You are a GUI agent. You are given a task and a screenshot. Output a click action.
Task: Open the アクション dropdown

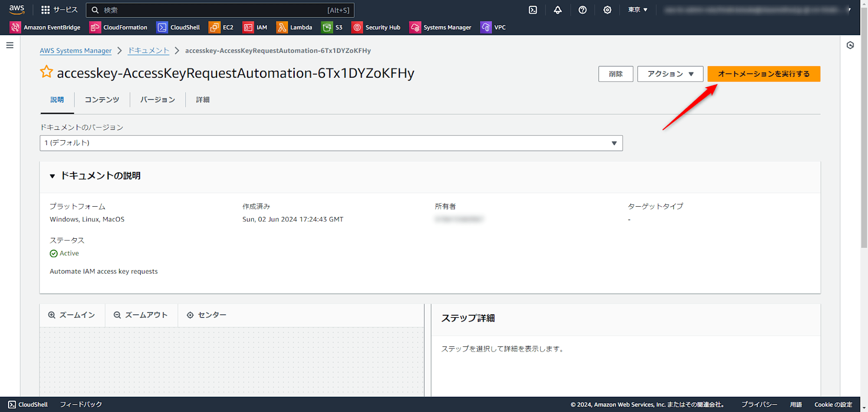[670, 74]
